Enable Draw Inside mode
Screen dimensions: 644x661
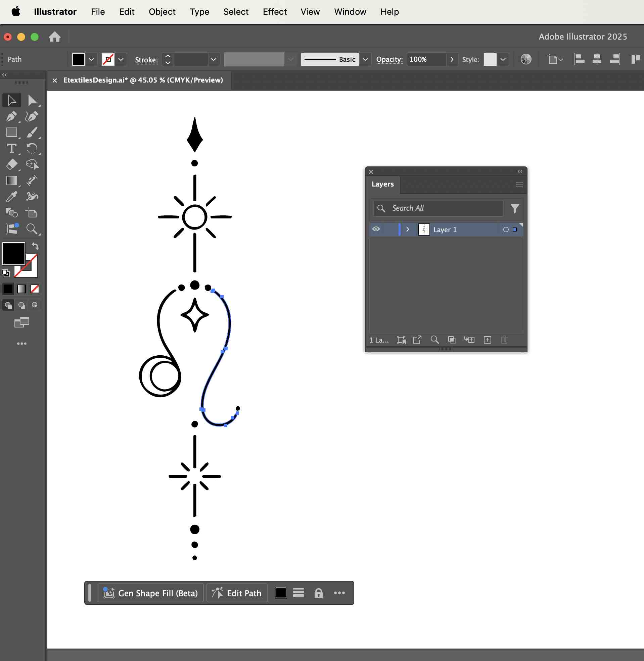tap(35, 305)
